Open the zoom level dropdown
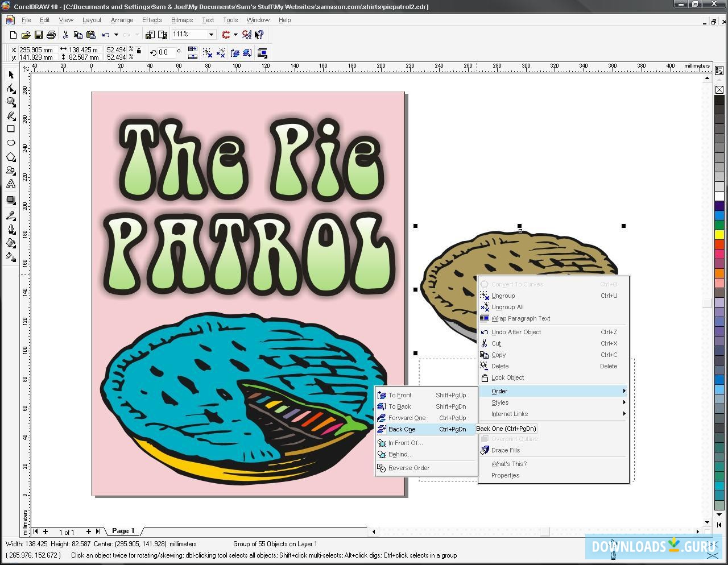 point(211,35)
